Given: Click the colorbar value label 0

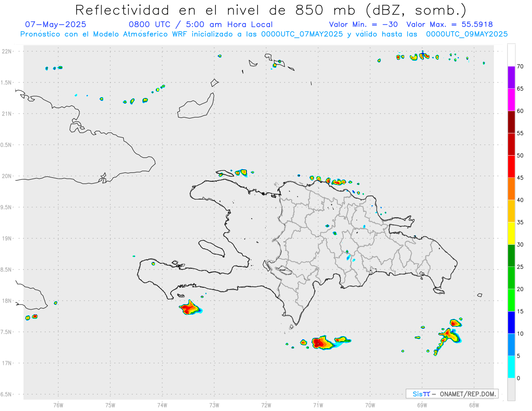Looking at the screenshot, I should pos(518,378).
